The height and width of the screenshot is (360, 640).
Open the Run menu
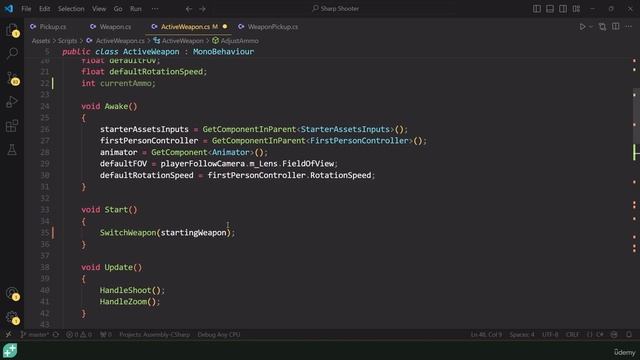(136, 9)
